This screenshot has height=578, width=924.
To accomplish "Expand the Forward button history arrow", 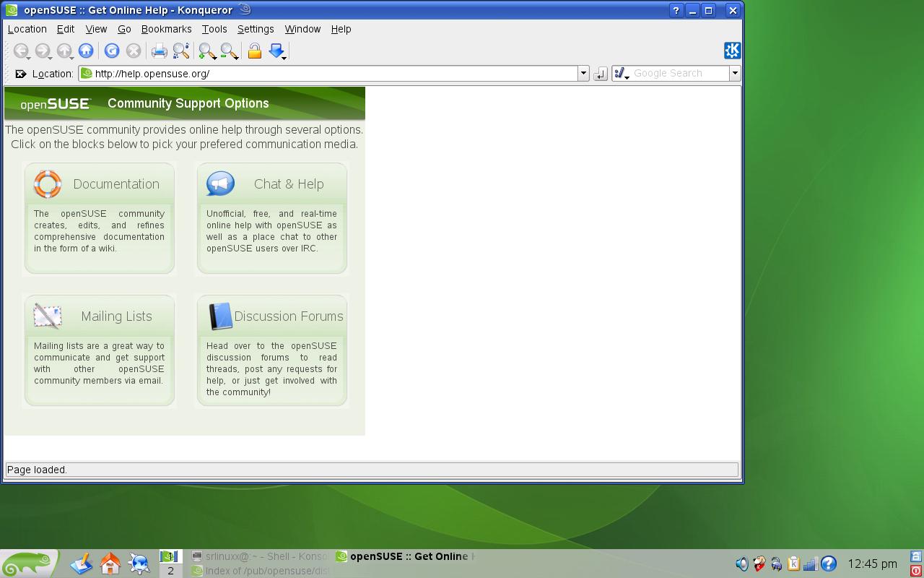I will click(51, 57).
